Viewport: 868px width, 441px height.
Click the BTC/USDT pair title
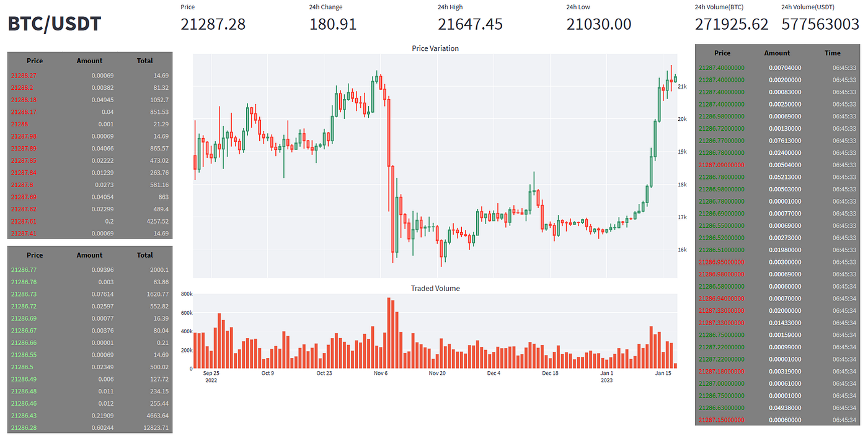pyautogui.click(x=55, y=24)
